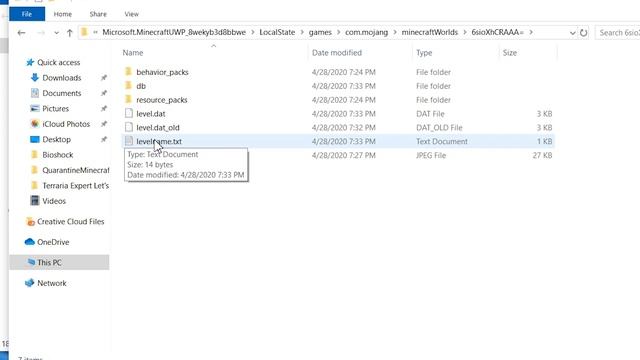Viewport: 640px width, 360px height.
Task: Click the level.dat_old file icon
Action: pos(129,127)
